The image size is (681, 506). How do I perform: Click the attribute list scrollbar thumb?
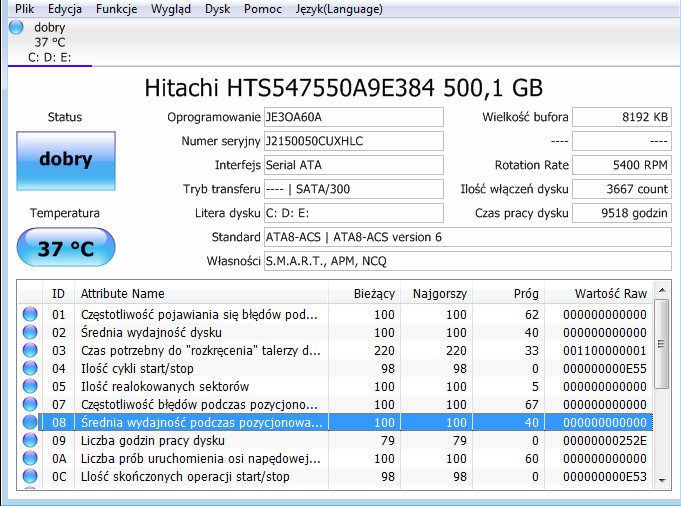pyautogui.click(x=661, y=344)
